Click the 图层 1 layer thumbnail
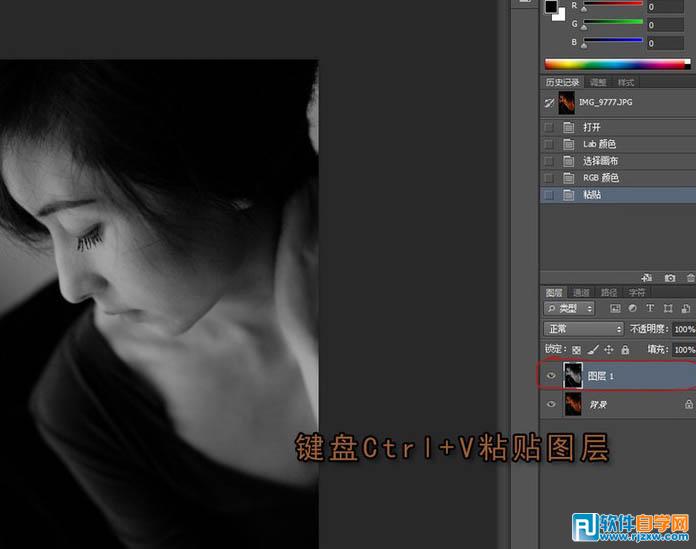The width and height of the screenshot is (696, 549). 573,375
